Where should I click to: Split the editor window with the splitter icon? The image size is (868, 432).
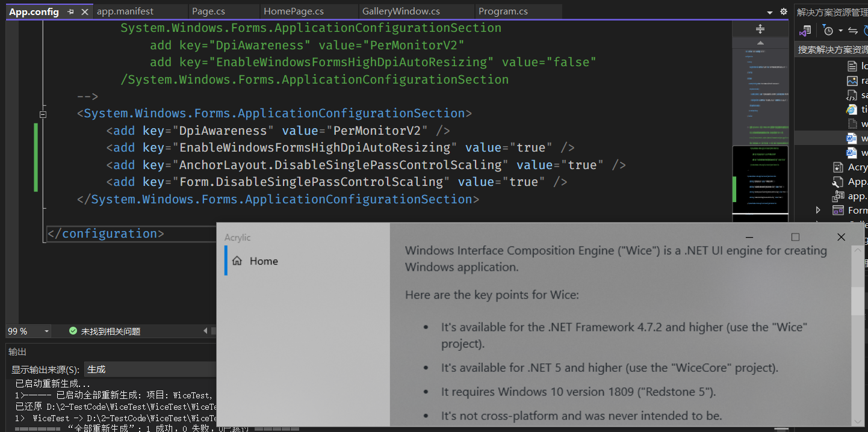pyautogui.click(x=760, y=28)
